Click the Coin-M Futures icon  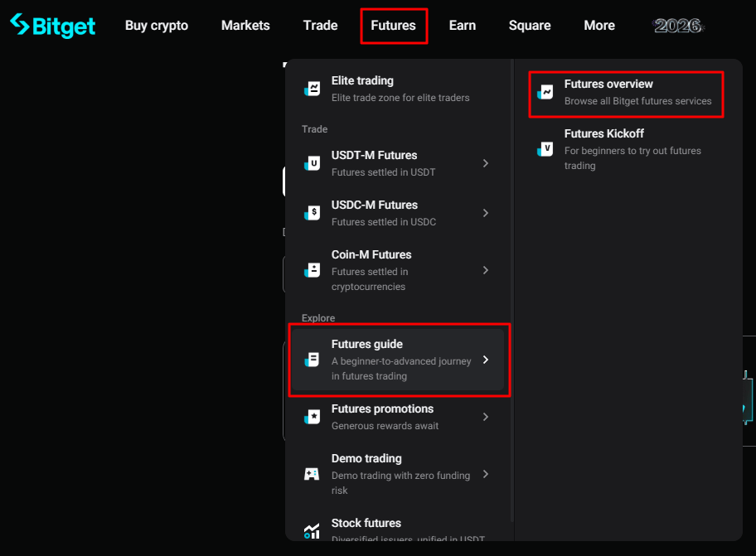[312, 270]
